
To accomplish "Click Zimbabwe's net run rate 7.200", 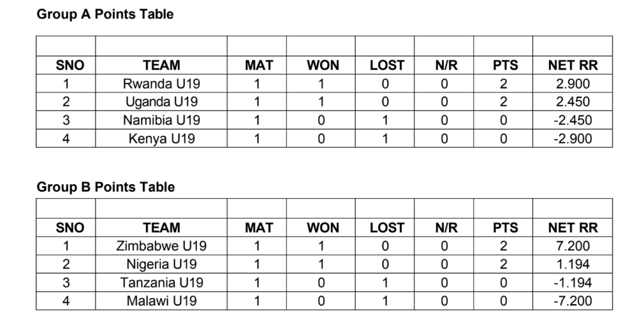I will click(x=572, y=246).
